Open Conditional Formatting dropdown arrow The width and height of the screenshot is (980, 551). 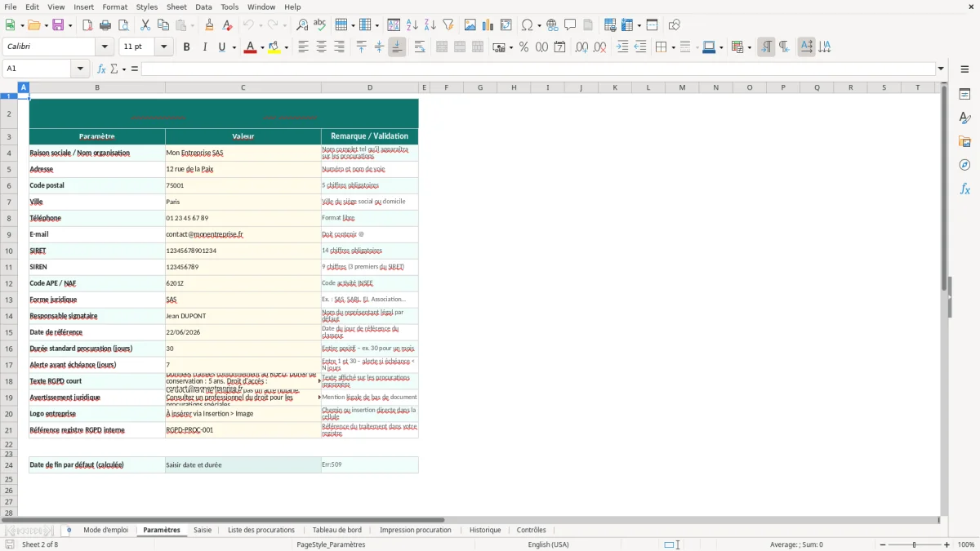click(749, 47)
